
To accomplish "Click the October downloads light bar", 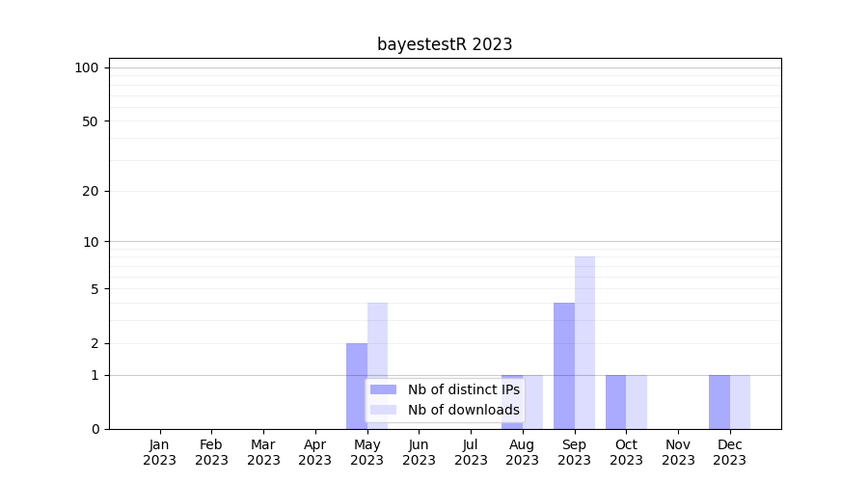I will pos(637,402).
